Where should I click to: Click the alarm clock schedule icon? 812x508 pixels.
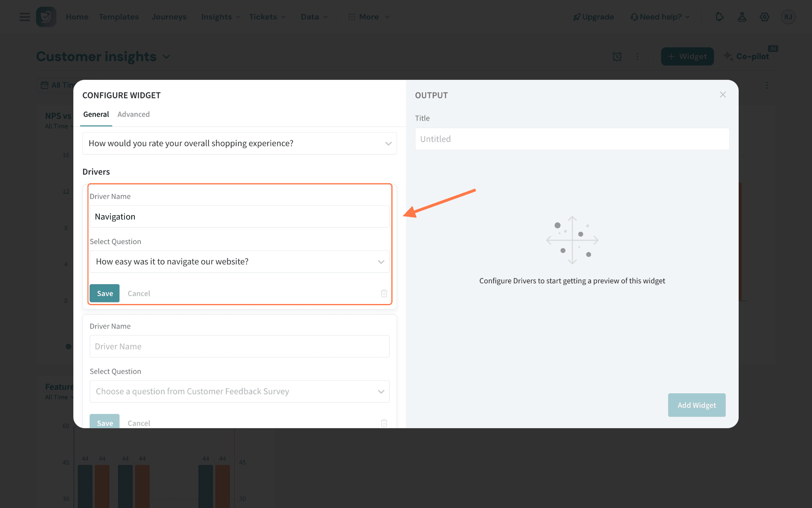[x=617, y=56]
